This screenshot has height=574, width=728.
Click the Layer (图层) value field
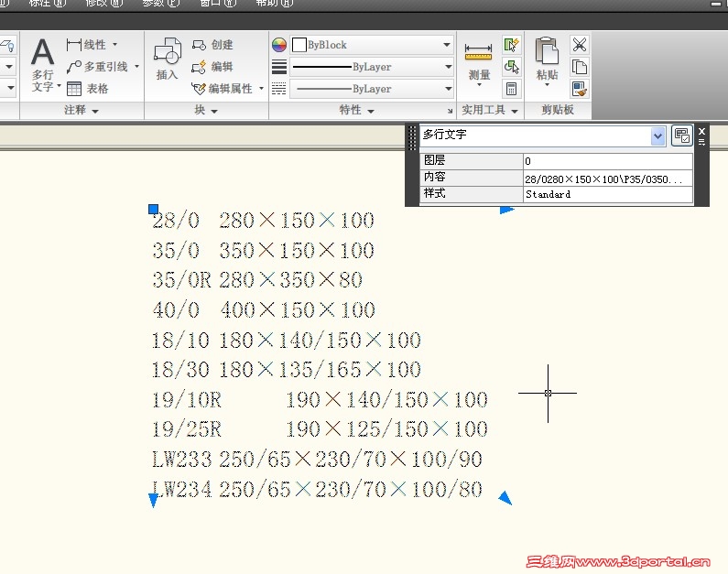608,161
